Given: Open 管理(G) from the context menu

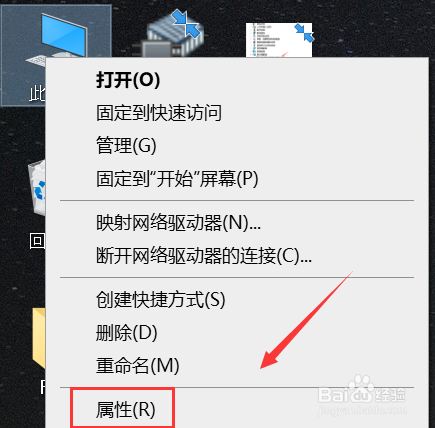Looking at the screenshot, I should [x=126, y=146].
